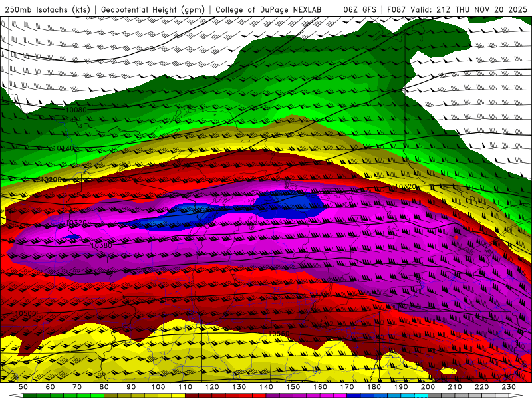Viewport: 532px width, 399px height.
Task: Click the 150 knots scale label
Action: (x=293, y=387)
